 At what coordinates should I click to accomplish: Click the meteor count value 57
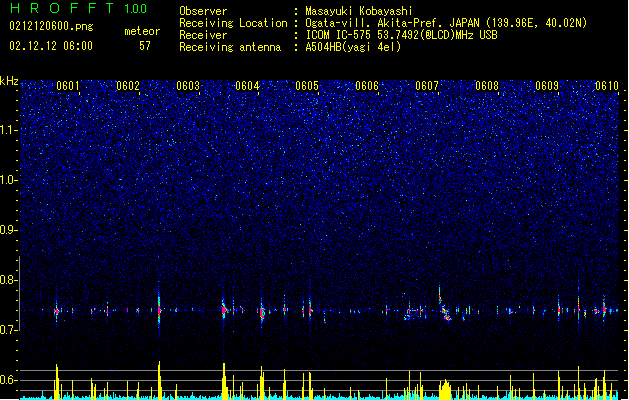coord(145,46)
